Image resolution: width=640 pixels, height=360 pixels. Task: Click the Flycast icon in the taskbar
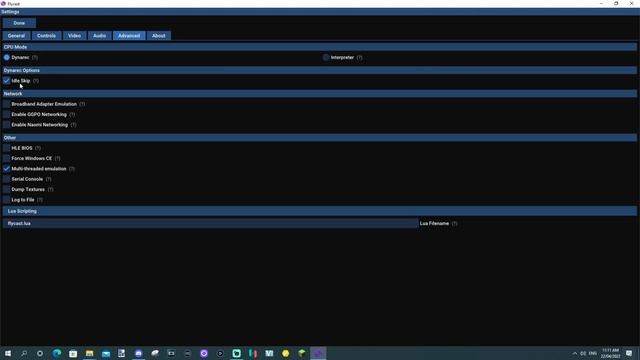click(x=318, y=353)
